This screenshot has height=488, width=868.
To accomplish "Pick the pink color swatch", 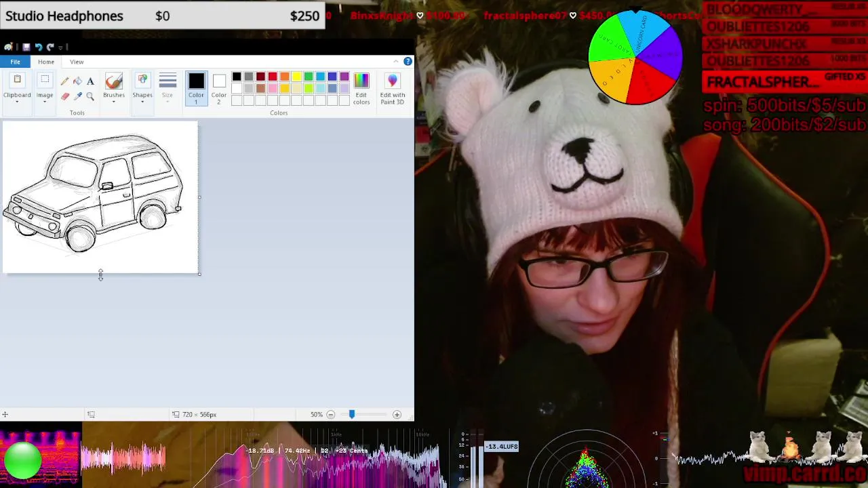I will (273, 89).
